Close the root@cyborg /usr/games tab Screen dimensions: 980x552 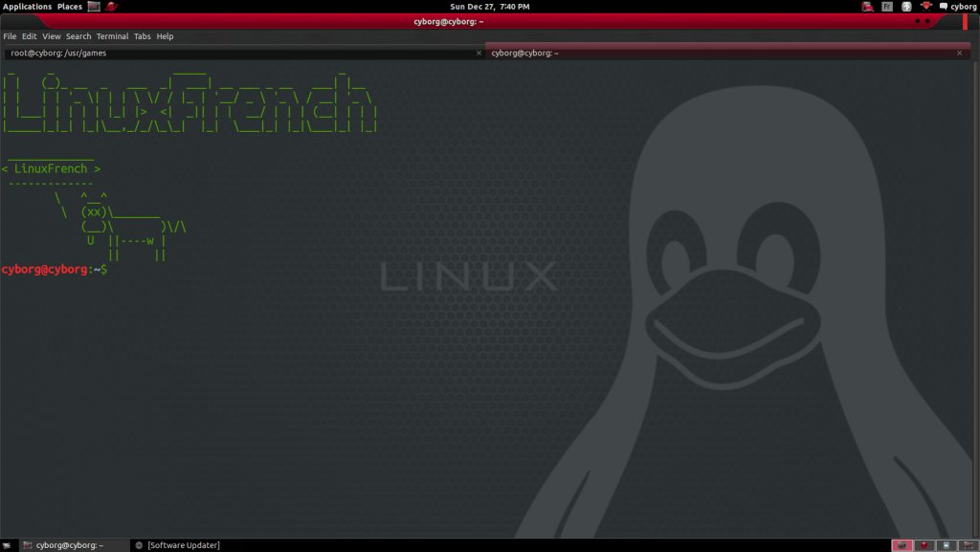(479, 53)
